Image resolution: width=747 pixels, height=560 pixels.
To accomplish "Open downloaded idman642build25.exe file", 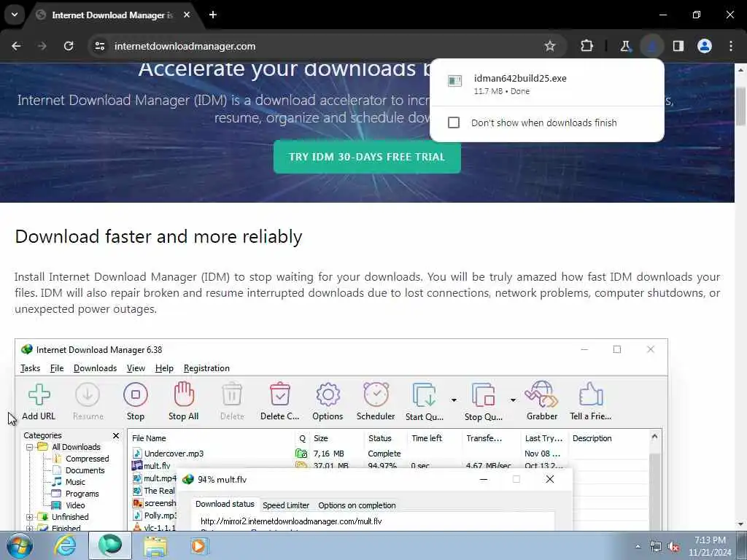I will pyautogui.click(x=519, y=78).
